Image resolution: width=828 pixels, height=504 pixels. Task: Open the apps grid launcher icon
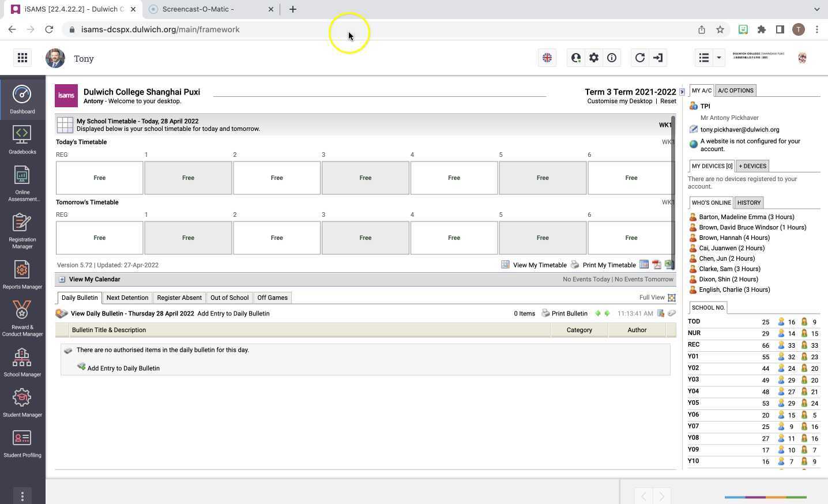point(22,58)
